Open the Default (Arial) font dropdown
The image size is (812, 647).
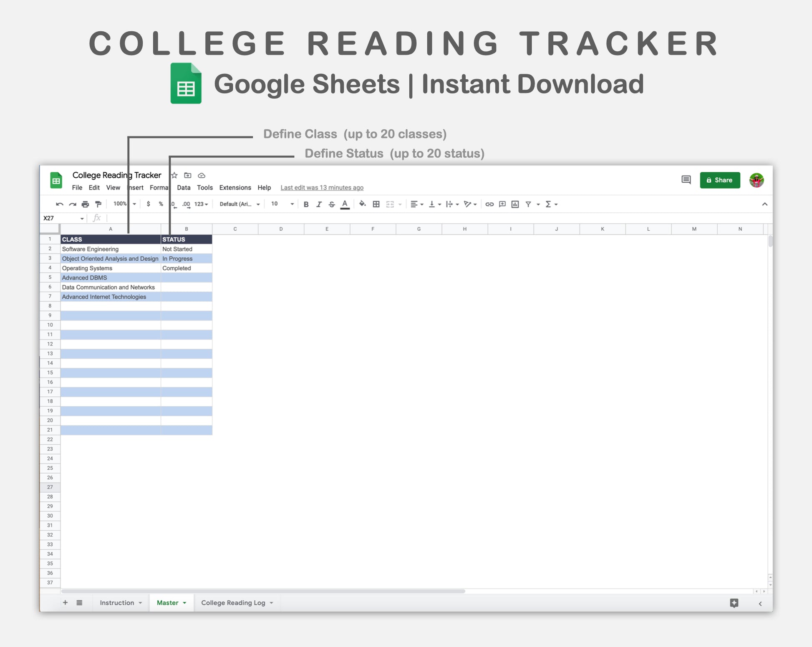[240, 204]
